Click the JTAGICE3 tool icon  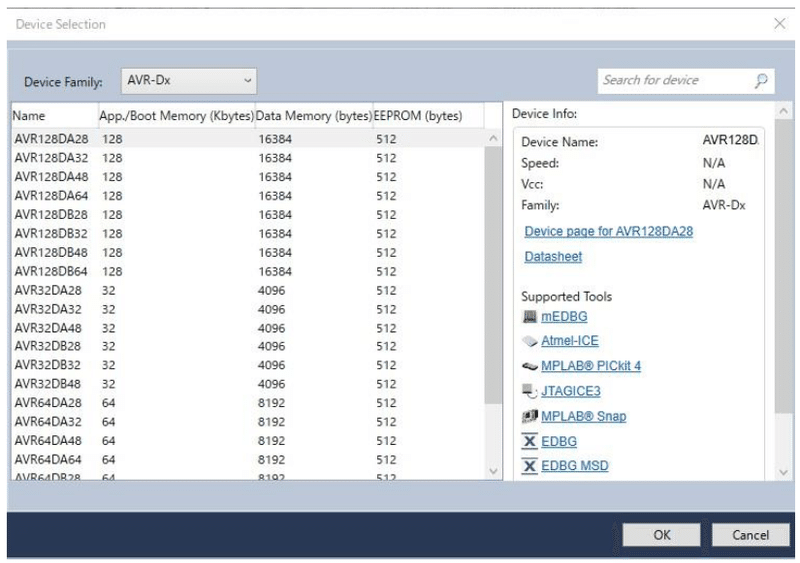[530, 391]
